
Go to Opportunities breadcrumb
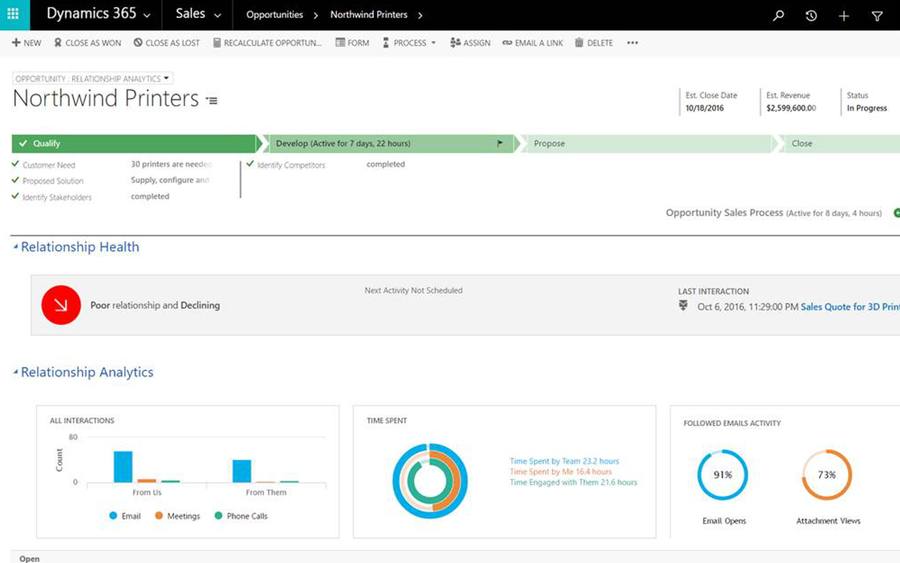coord(274,14)
